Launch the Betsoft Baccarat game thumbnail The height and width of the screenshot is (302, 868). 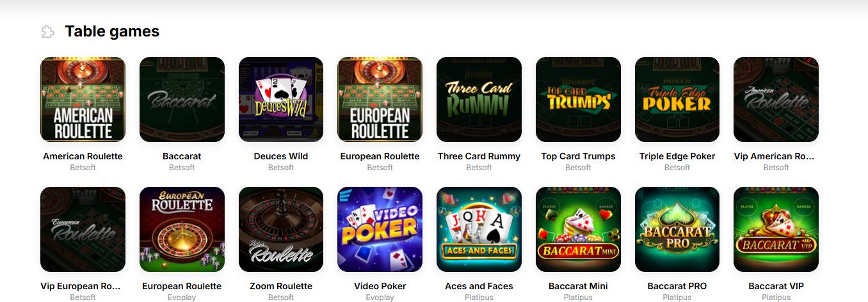click(182, 99)
